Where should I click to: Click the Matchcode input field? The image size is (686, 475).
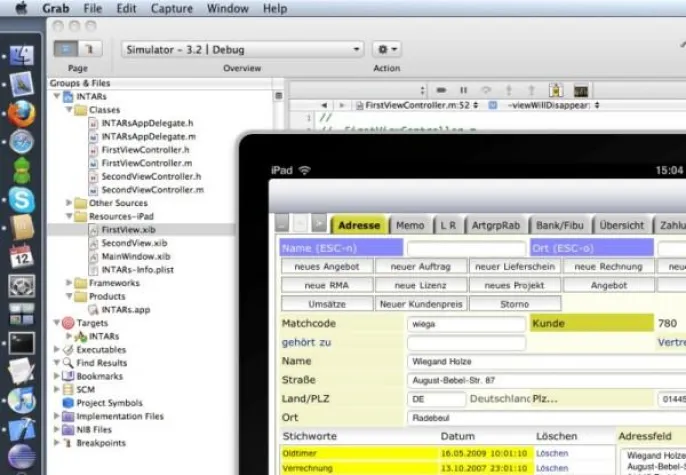coord(466,324)
